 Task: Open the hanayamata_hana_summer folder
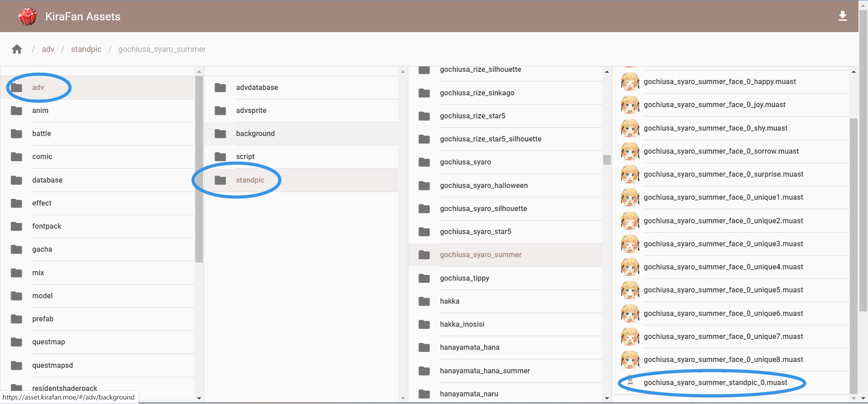pyautogui.click(x=505, y=371)
